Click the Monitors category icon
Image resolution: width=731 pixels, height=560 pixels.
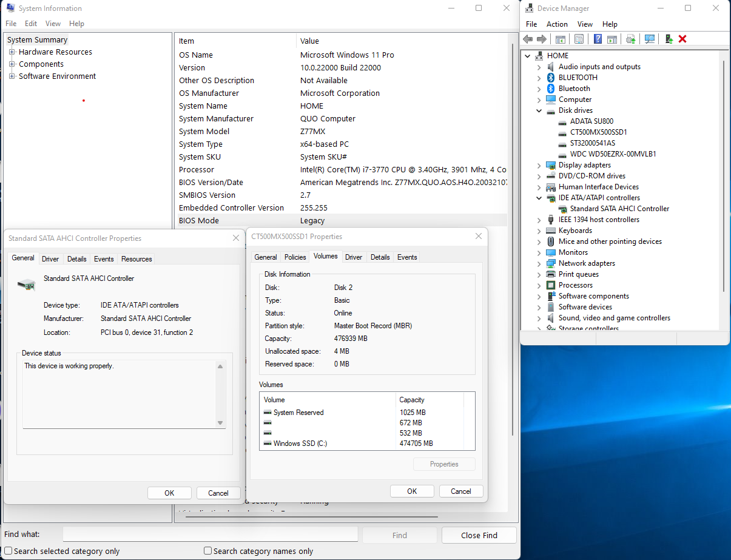point(551,252)
